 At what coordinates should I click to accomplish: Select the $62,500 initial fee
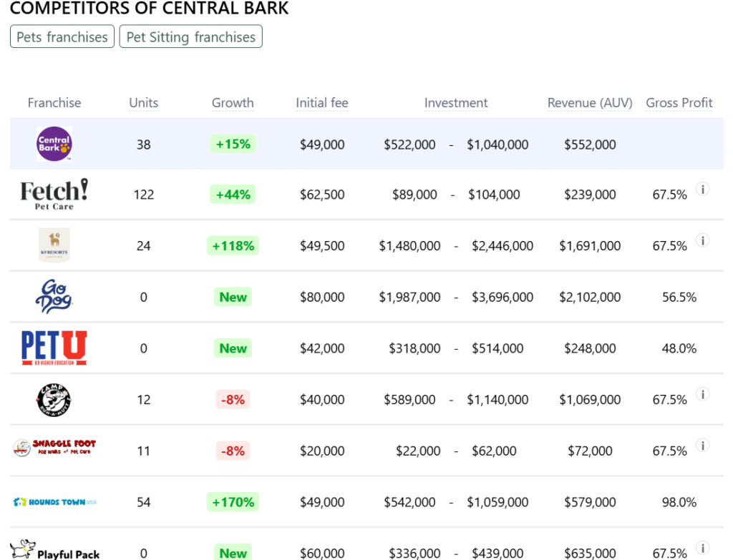point(322,195)
